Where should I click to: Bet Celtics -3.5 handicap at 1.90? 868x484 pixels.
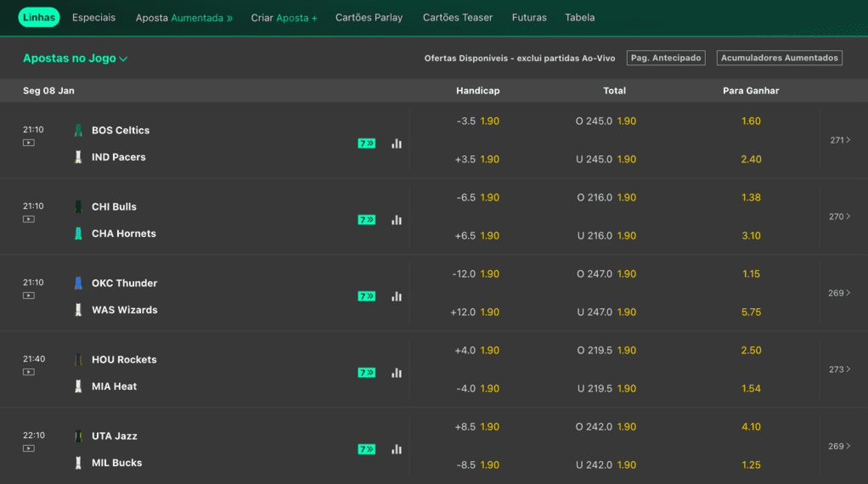tap(477, 121)
